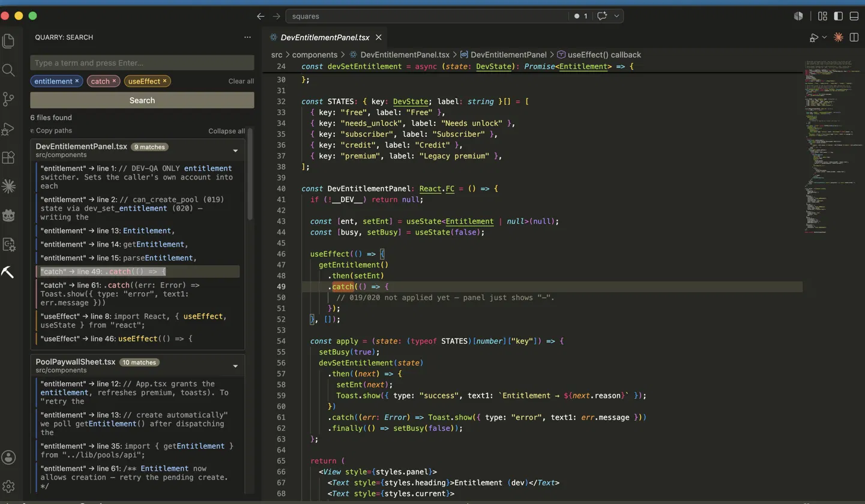Open the Run or Debug dropdown arrow

click(x=824, y=37)
